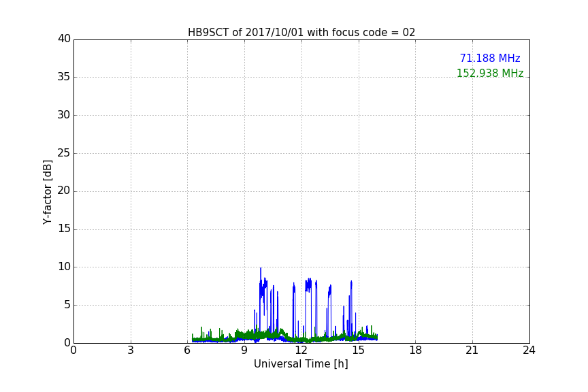Click y-axis tick label 40

pos(64,39)
